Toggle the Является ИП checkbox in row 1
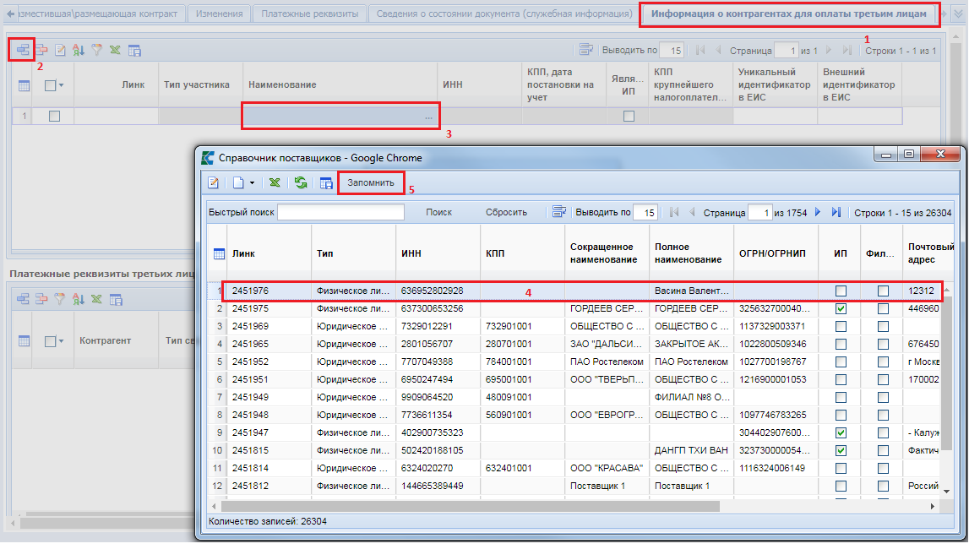The height and width of the screenshot is (560, 969). [x=629, y=117]
